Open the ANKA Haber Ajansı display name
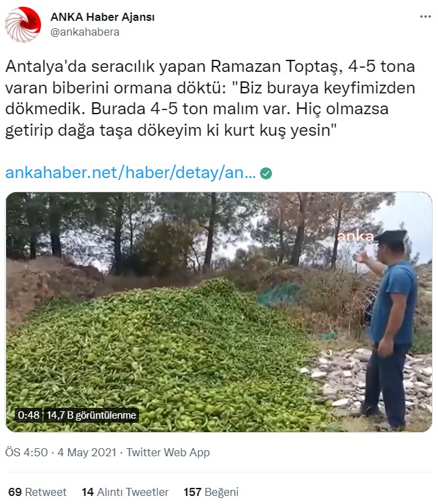438x504 pixels. (x=103, y=17)
